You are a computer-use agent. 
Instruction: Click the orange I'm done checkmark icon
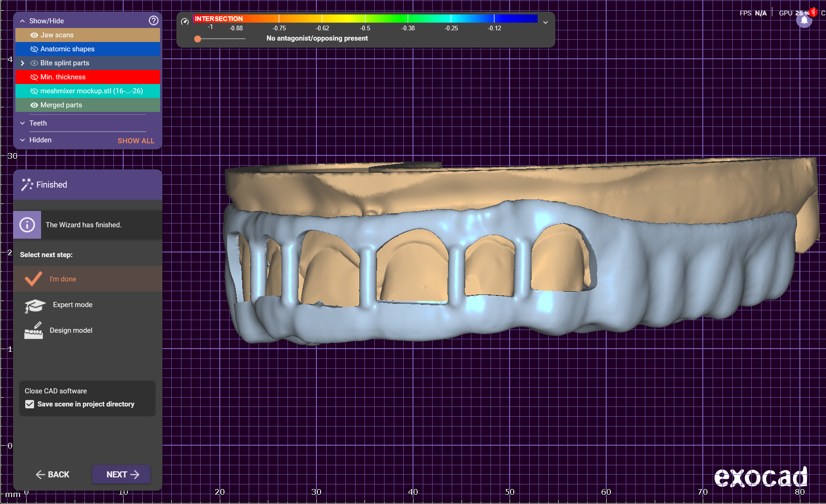point(34,279)
